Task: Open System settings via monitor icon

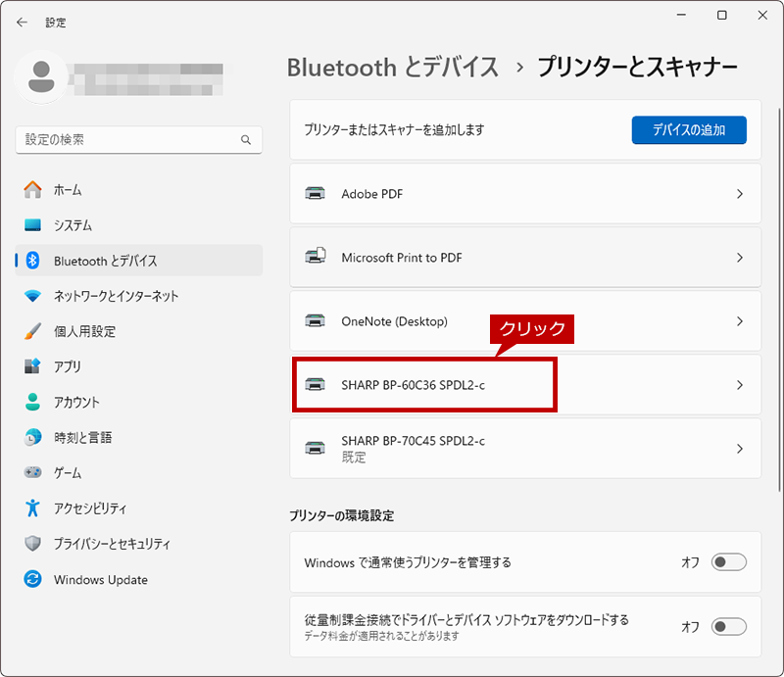Action: click(x=33, y=225)
